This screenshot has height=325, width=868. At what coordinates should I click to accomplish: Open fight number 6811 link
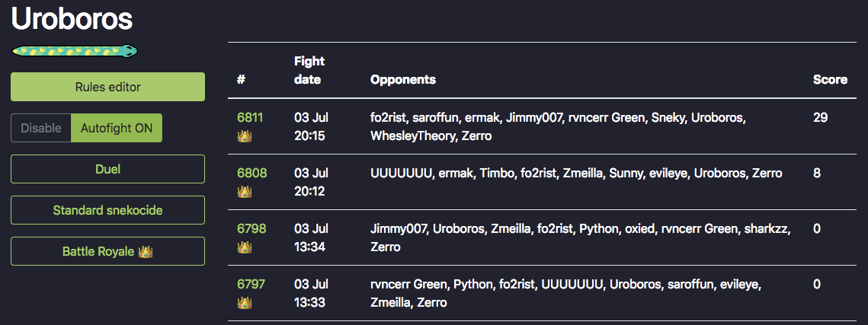[x=250, y=117]
